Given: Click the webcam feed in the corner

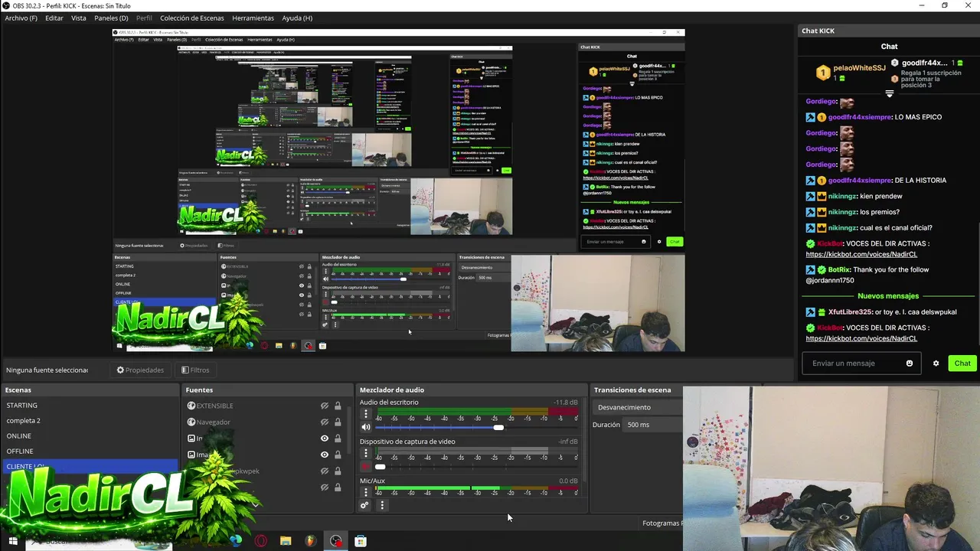Looking at the screenshot, I should coord(831,468).
